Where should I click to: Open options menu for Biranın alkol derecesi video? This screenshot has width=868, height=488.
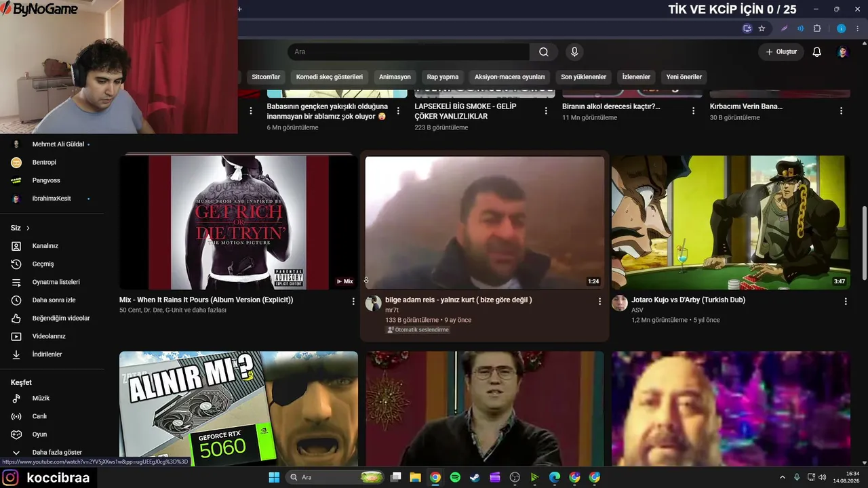pos(693,111)
